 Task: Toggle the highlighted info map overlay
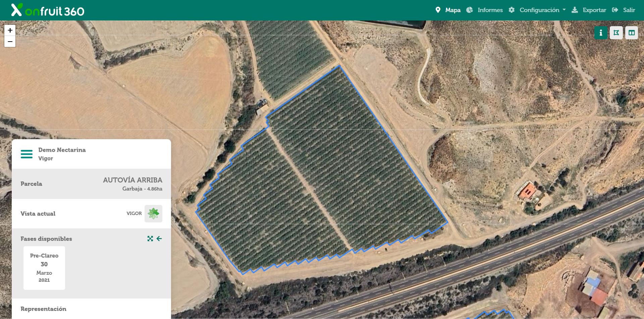click(x=601, y=33)
